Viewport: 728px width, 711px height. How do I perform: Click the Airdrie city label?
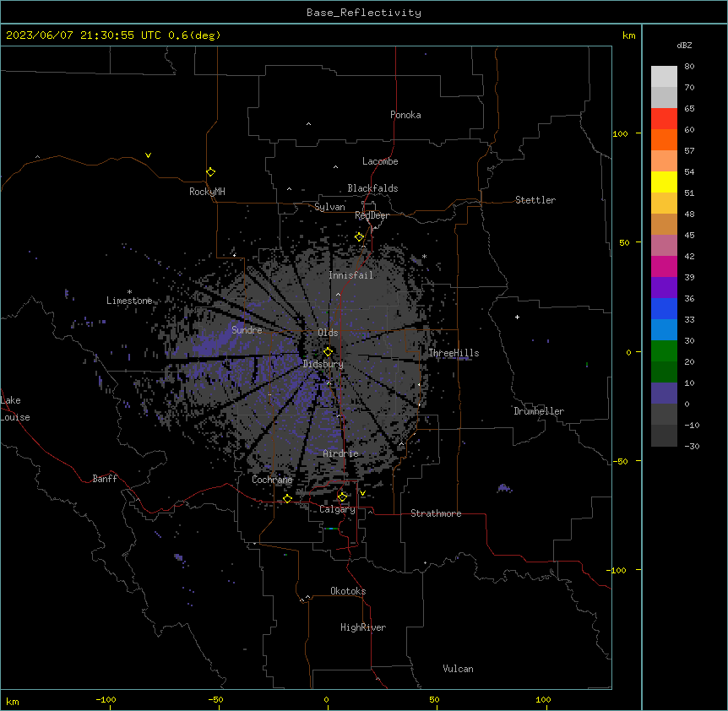341,453
